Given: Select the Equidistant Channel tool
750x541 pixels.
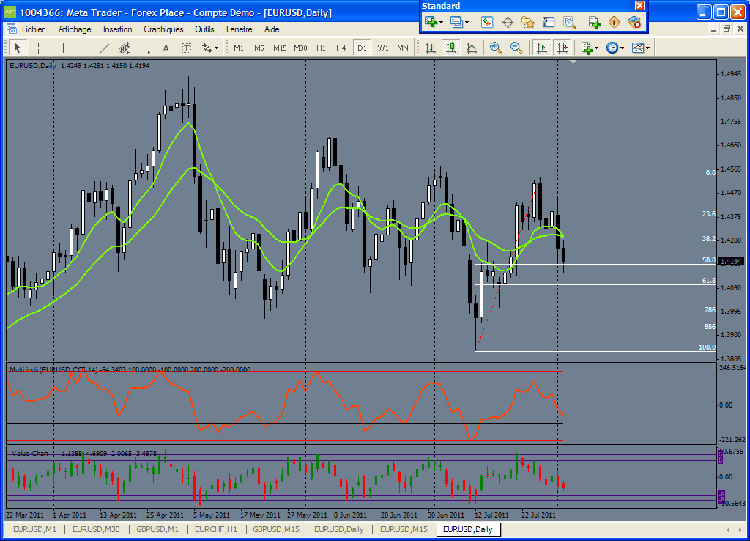Looking at the screenshot, I should click(125, 48).
